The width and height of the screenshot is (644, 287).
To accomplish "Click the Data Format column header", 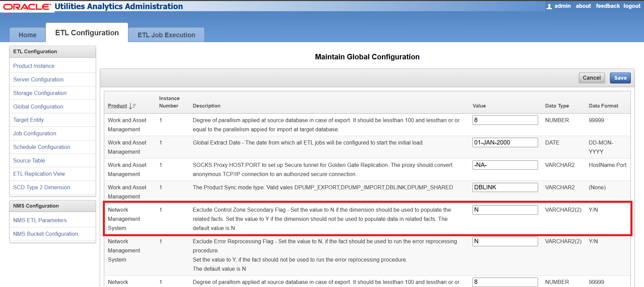I will [603, 106].
